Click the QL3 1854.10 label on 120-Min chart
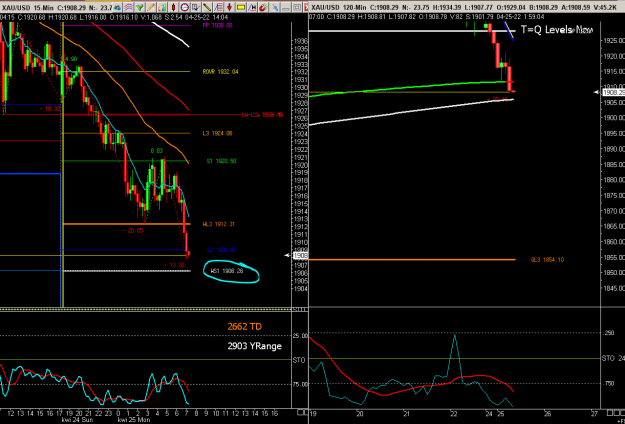Screen dimensions: 625x424 [x=547, y=260]
